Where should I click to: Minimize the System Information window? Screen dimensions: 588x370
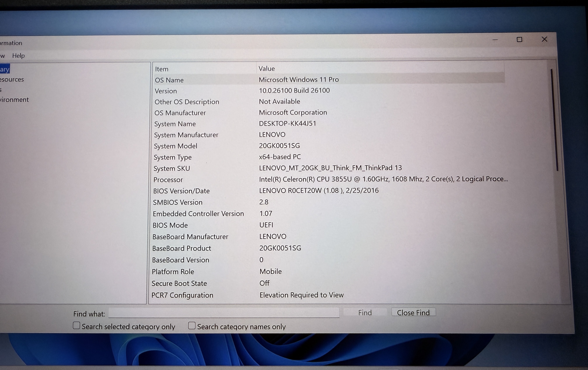[x=495, y=39]
